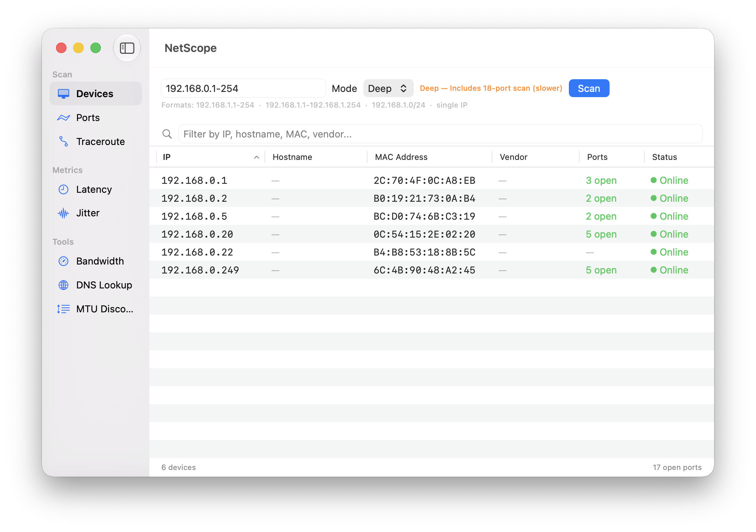Sort by the Vendor column header
756x532 pixels.
[x=514, y=157]
